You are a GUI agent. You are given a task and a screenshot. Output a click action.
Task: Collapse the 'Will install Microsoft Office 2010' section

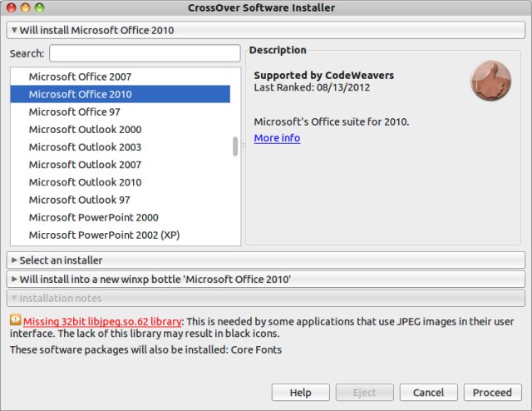point(266,30)
